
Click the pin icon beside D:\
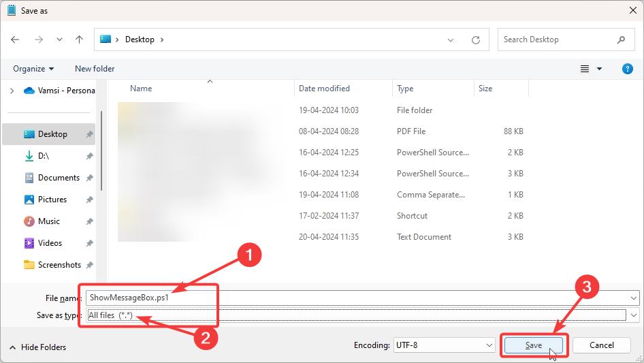[90, 156]
